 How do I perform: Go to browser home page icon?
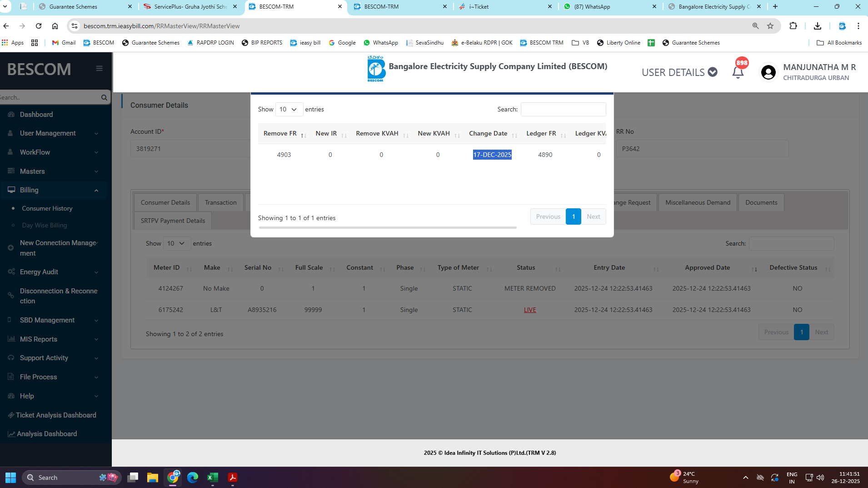[x=55, y=26]
